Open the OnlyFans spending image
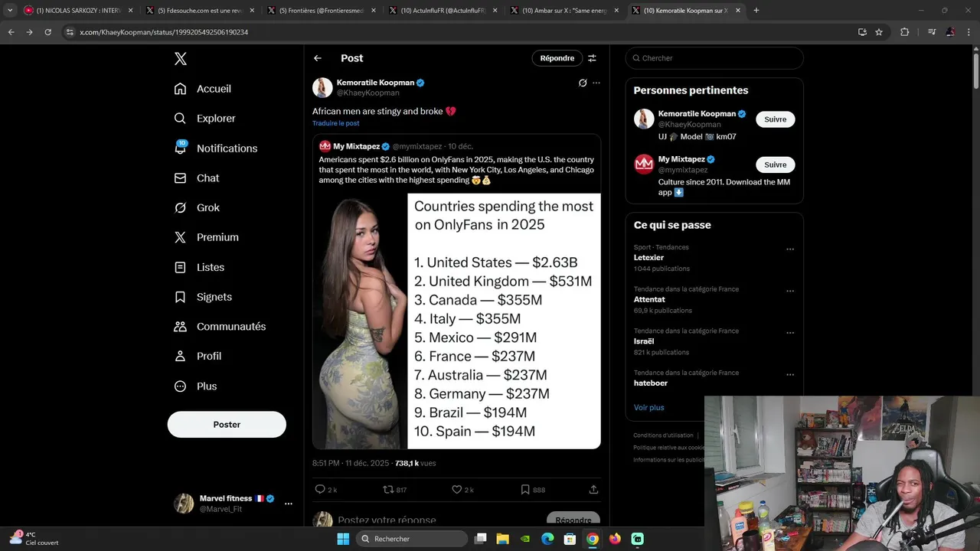The height and width of the screenshot is (551, 980). [x=456, y=321]
